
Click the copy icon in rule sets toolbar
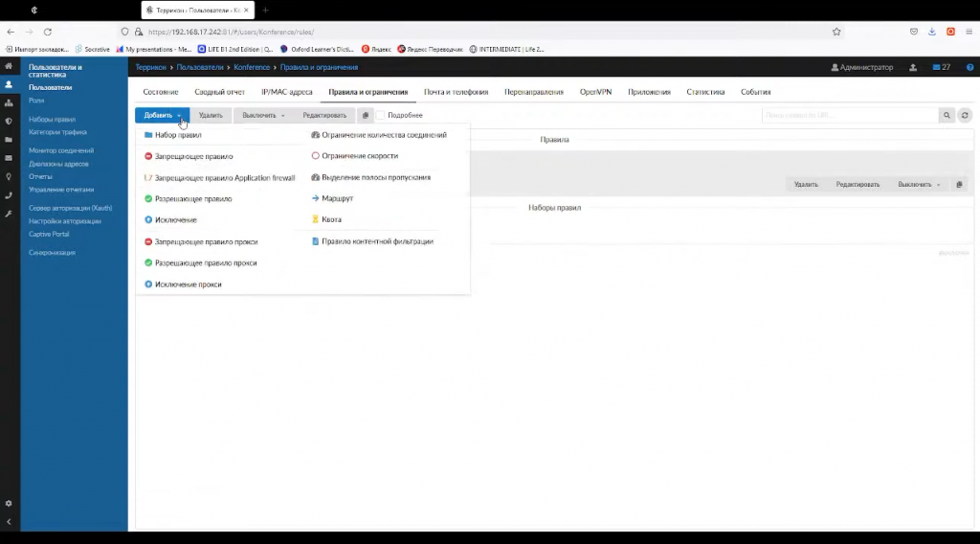point(959,185)
